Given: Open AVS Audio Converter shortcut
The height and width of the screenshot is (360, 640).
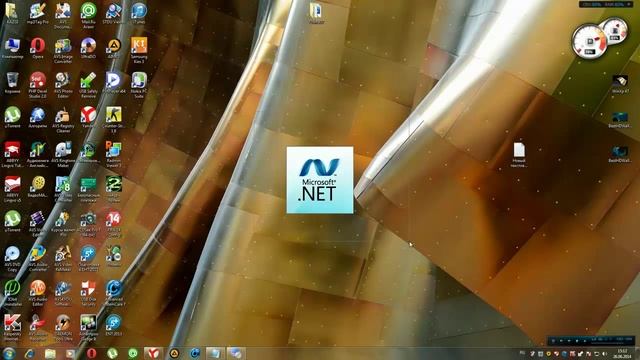Looking at the screenshot, I should (x=38, y=259).
